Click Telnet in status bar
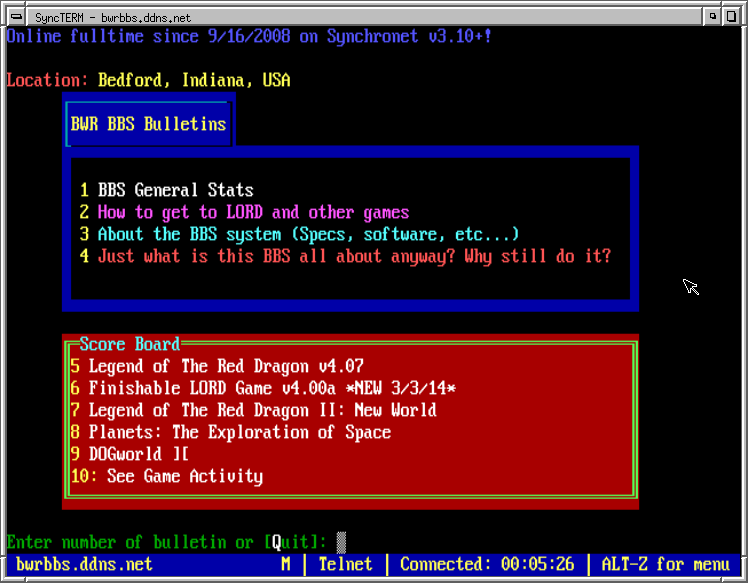 345,564
